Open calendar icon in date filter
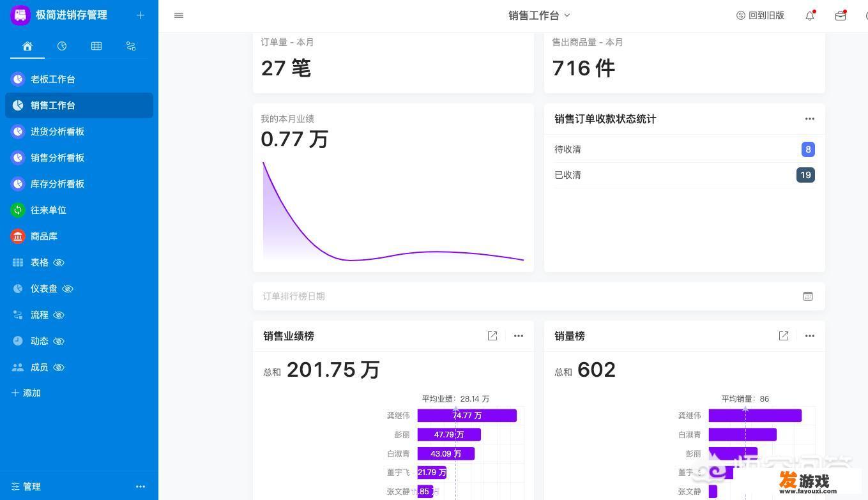This screenshot has width=868, height=500. (808, 296)
